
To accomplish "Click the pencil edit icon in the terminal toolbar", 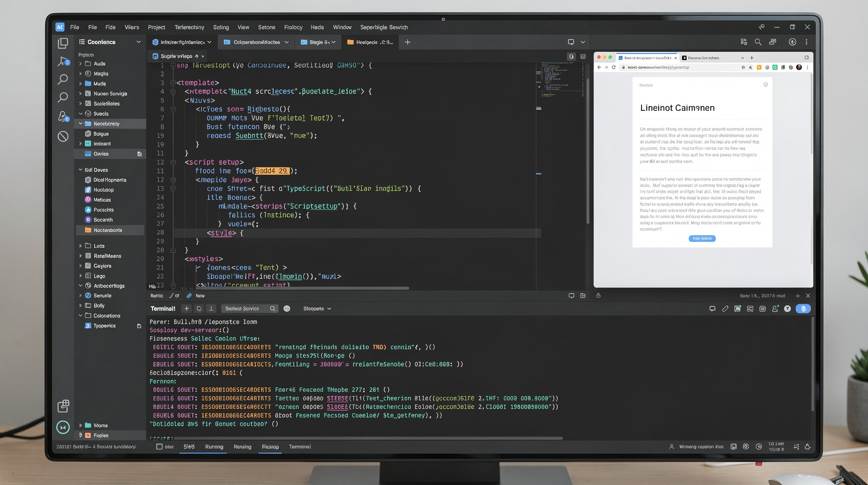I will [725, 309].
